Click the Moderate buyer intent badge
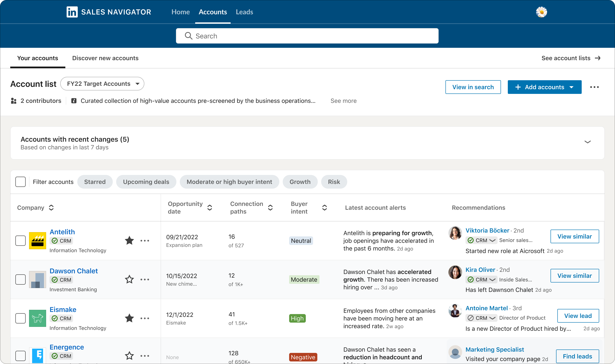The width and height of the screenshot is (615, 364). (304, 280)
